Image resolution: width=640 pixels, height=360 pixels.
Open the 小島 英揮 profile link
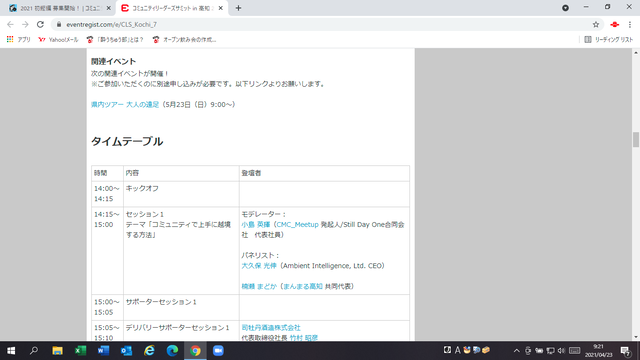[x=256, y=224]
